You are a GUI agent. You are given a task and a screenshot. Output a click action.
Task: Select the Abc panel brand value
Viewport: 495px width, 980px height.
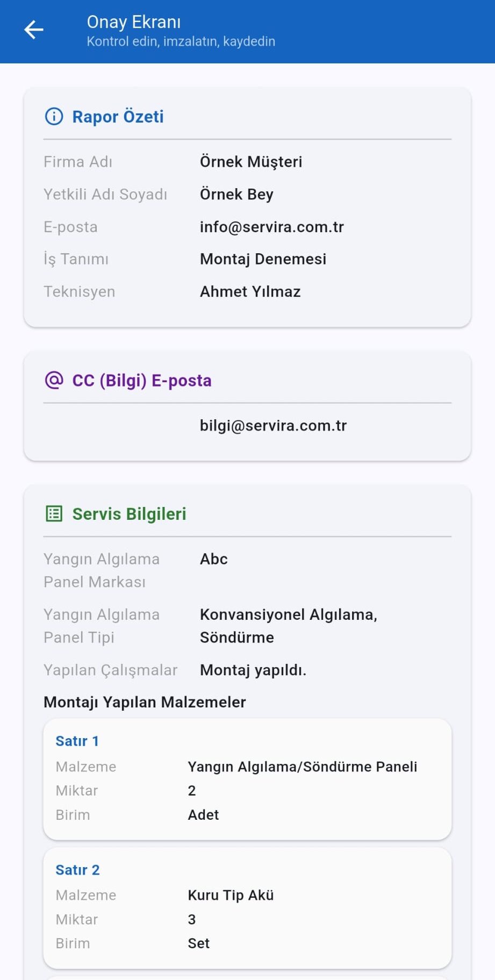tap(214, 559)
